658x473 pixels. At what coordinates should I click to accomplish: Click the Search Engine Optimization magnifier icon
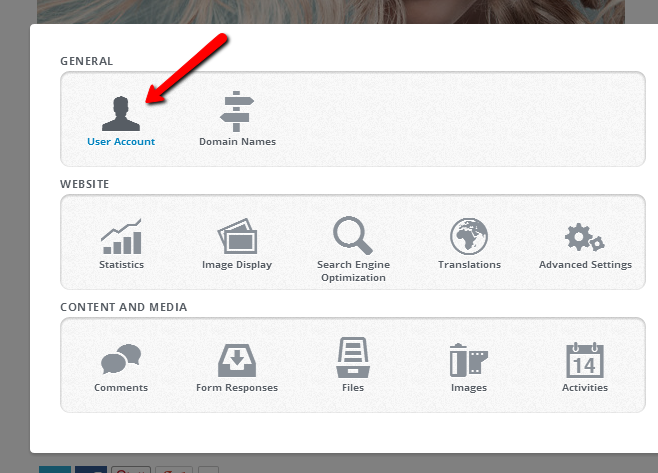[353, 236]
